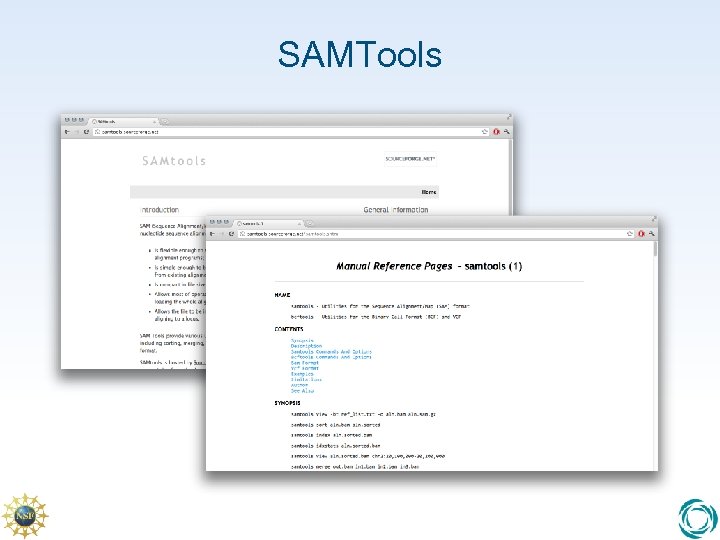This screenshot has width=720, height=540.
Task: Open the See Also contents link
Action: (302, 391)
